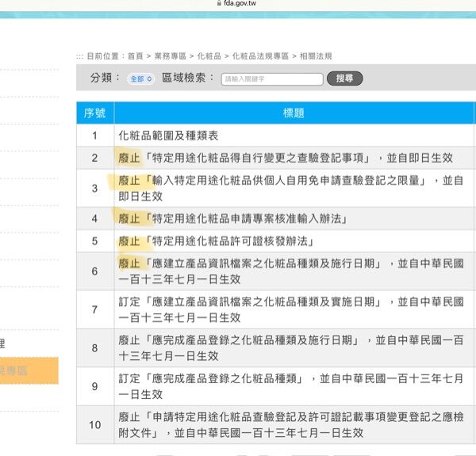Go to 首頁 in the breadcrumb

(136, 56)
